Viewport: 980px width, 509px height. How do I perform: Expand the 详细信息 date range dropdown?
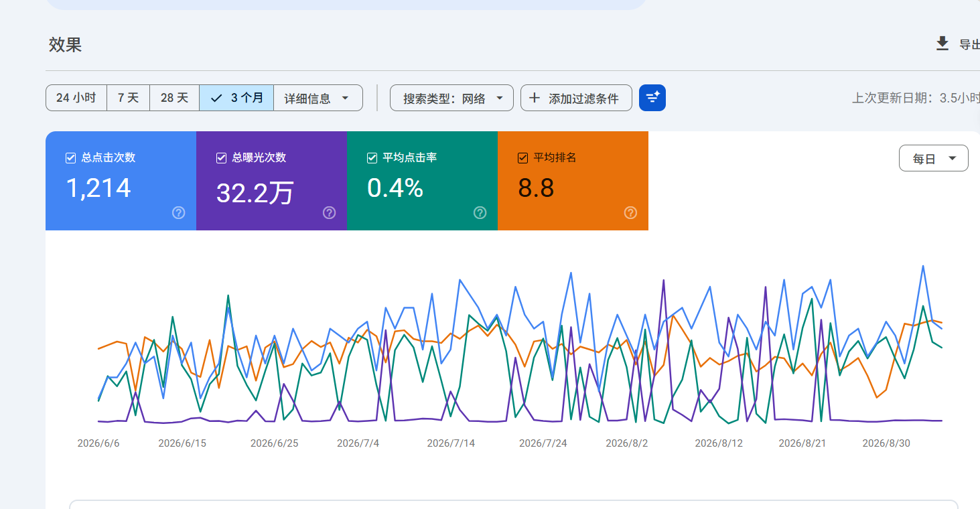pyautogui.click(x=318, y=98)
